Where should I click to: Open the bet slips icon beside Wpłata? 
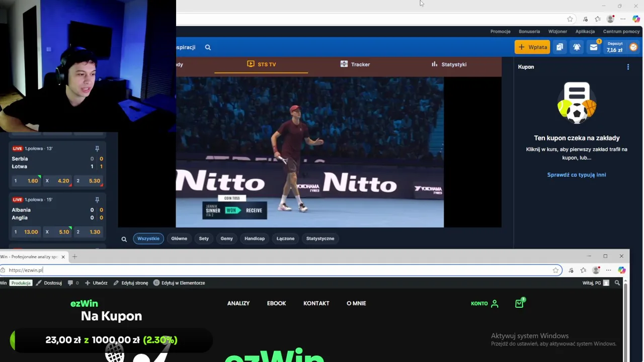click(x=559, y=47)
